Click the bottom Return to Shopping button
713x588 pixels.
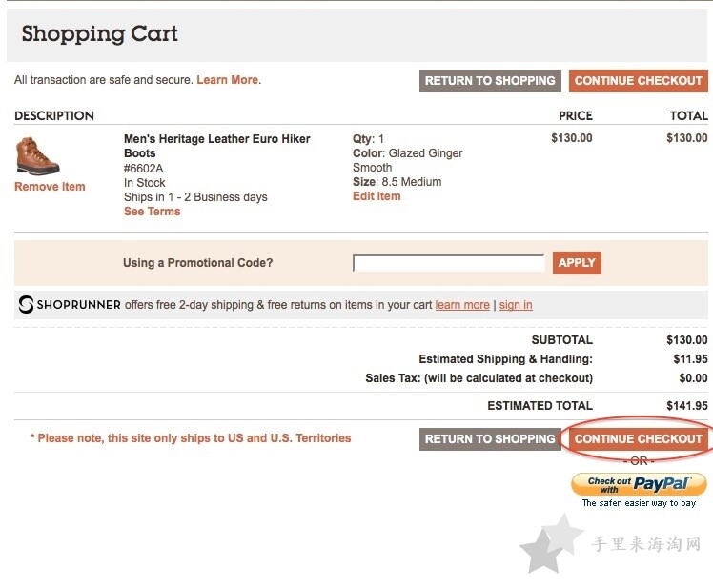[x=490, y=438]
